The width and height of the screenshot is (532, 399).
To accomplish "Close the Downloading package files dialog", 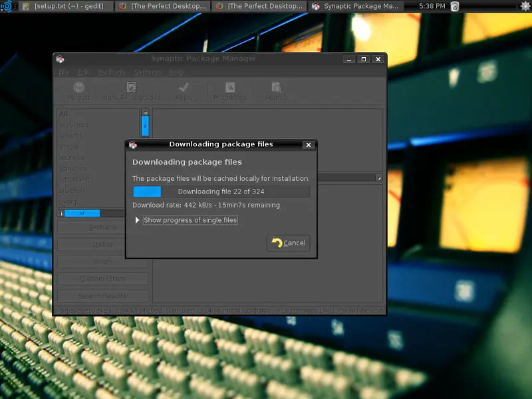I will pyautogui.click(x=309, y=145).
